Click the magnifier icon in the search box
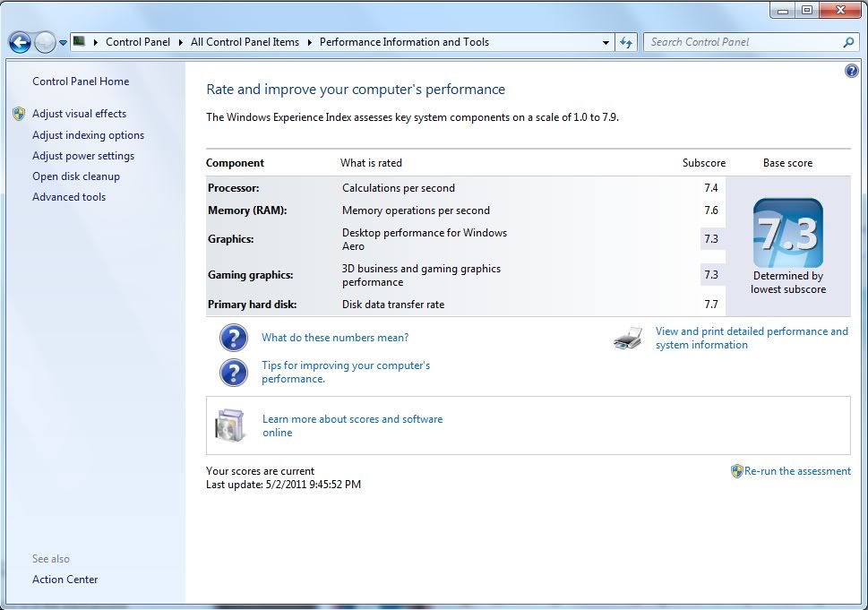 point(848,42)
